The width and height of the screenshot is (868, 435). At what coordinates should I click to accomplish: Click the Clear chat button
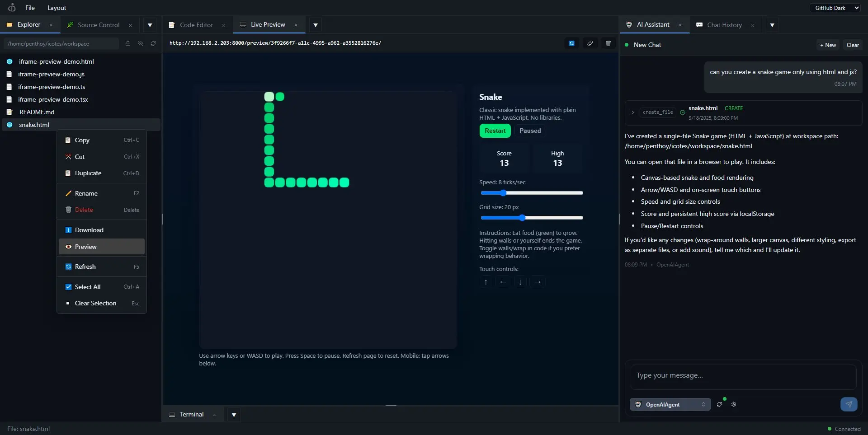[853, 45]
